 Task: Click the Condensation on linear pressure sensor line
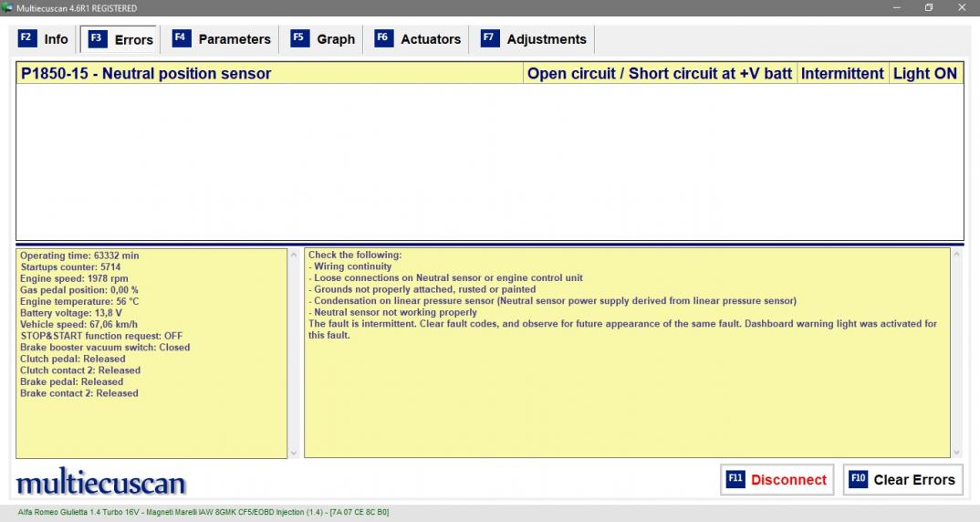[552, 300]
